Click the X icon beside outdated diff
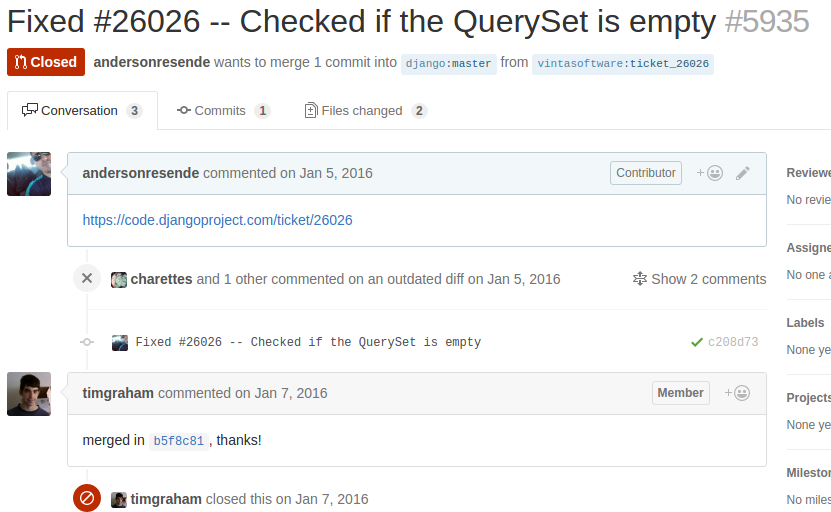The height and width of the screenshot is (512, 831). click(87, 278)
